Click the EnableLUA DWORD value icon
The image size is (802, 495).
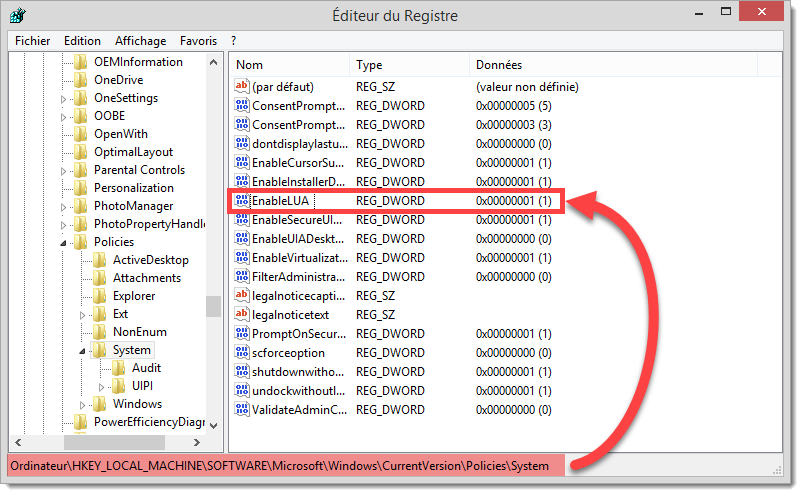[x=242, y=200]
